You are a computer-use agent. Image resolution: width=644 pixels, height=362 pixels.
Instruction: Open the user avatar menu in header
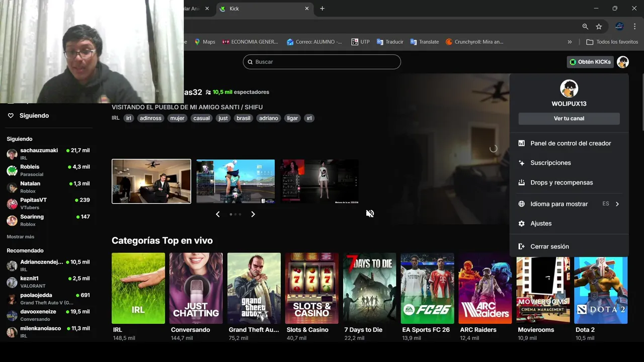point(623,62)
